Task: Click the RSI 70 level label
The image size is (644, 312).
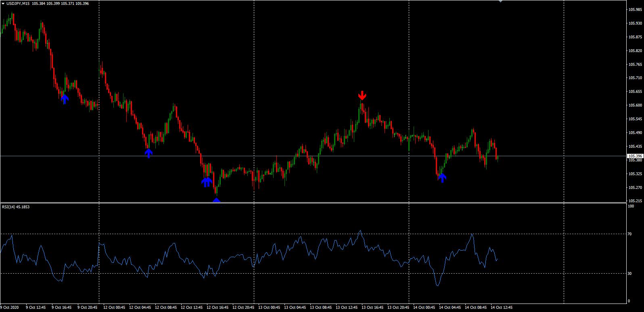Action: [629, 234]
